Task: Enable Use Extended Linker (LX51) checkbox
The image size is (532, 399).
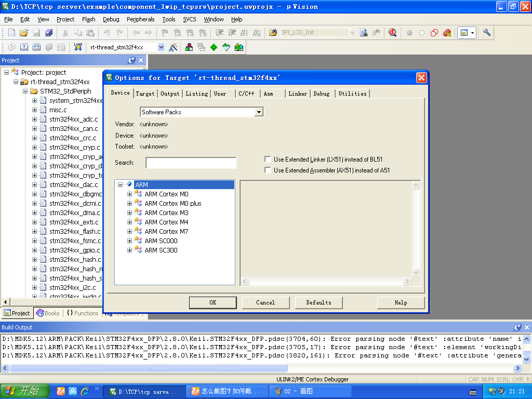Action: 268,159
